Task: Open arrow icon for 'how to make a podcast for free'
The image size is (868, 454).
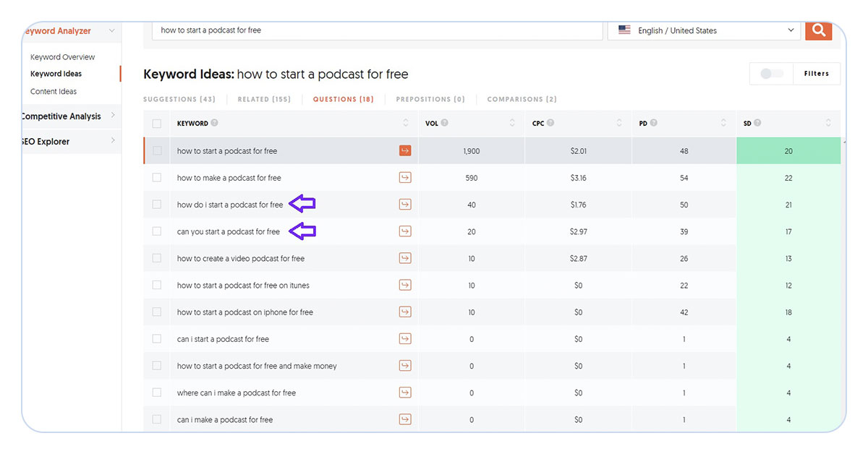Action: pos(405,177)
